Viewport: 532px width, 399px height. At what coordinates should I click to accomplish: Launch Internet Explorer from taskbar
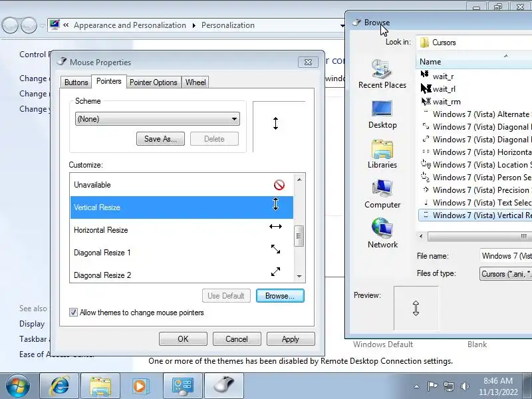tap(59, 386)
